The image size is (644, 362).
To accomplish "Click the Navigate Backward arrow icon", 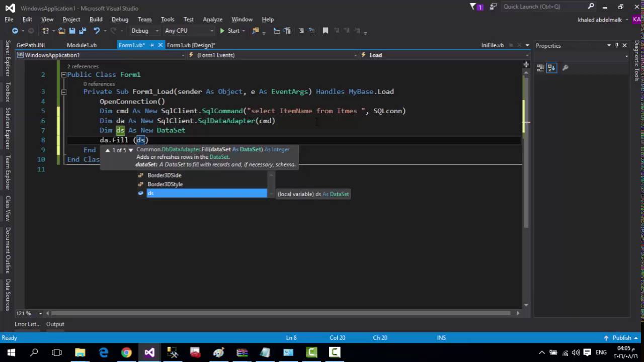I will click(x=15, y=31).
